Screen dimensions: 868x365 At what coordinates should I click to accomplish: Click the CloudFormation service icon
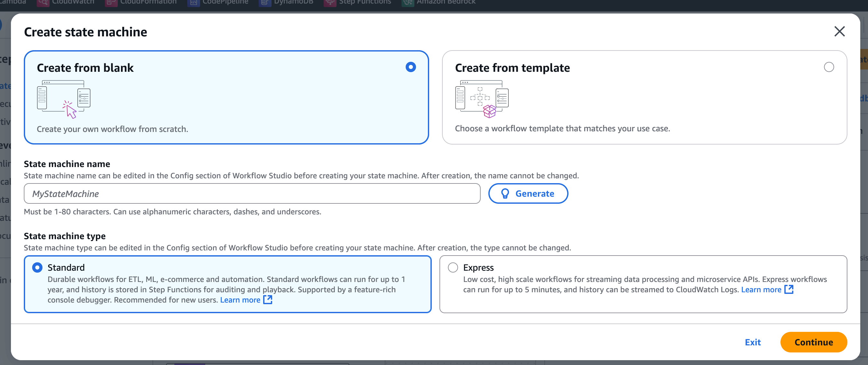pos(111,3)
